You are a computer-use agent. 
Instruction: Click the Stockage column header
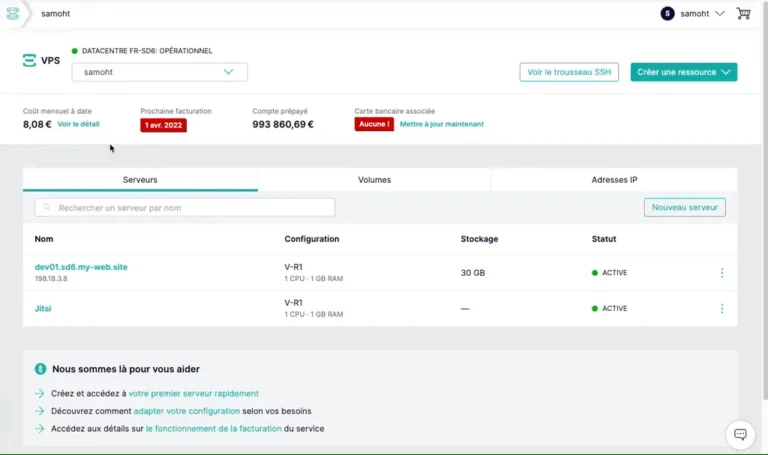pyautogui.click(x=479, y=239)
